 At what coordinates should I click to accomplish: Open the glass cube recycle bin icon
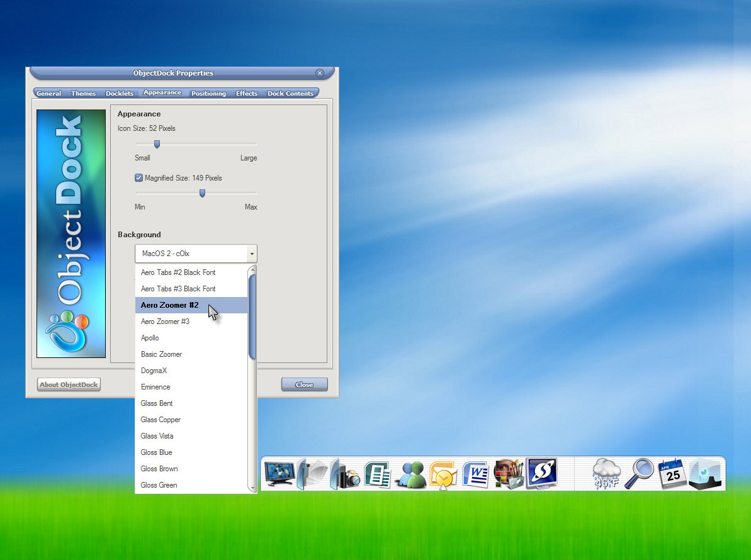click(x=705, y=474)
